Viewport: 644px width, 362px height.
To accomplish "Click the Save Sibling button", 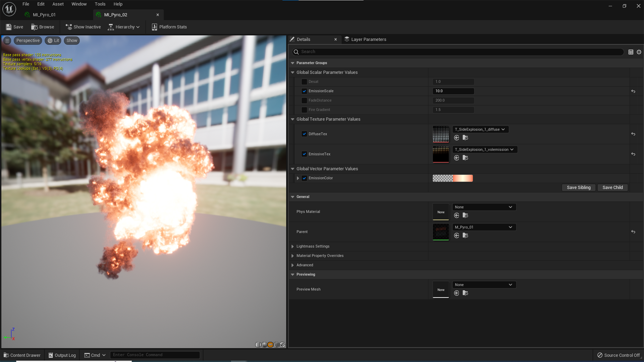I will click(x=579, y=187).
